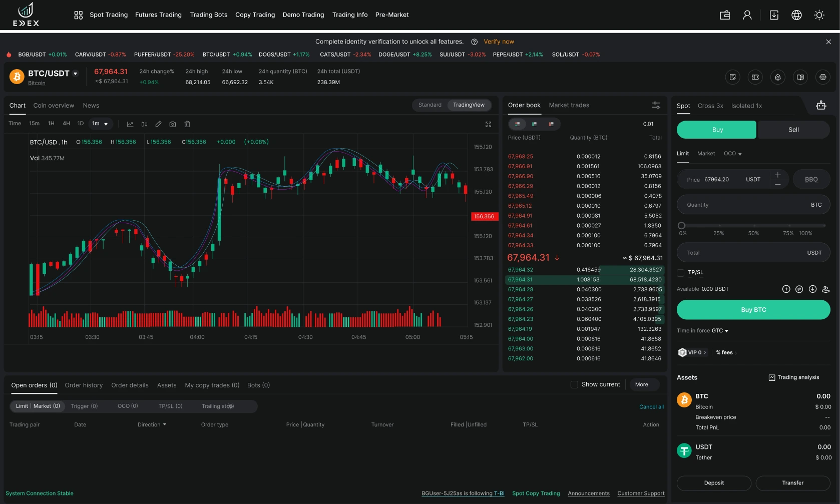The height and width of the screenshot is (504, 840).
Task: Take chart screenshot with camera icon
Action: point(173,124)
